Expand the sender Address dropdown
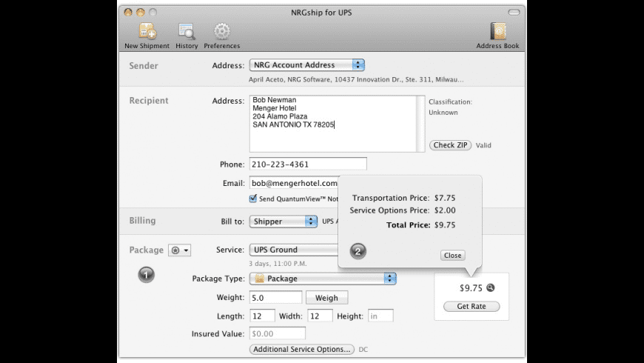The width and height of the screenshot is (644, 363). 306,65
